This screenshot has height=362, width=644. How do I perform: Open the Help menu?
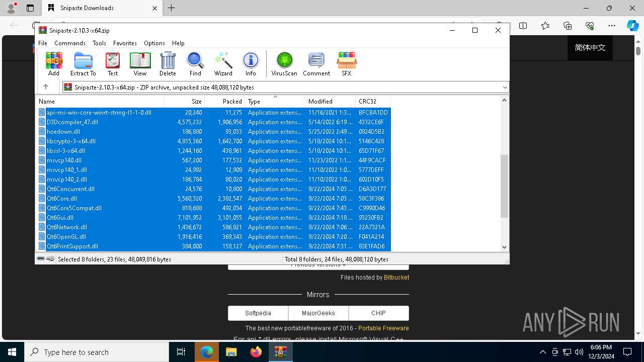(178, 43)
